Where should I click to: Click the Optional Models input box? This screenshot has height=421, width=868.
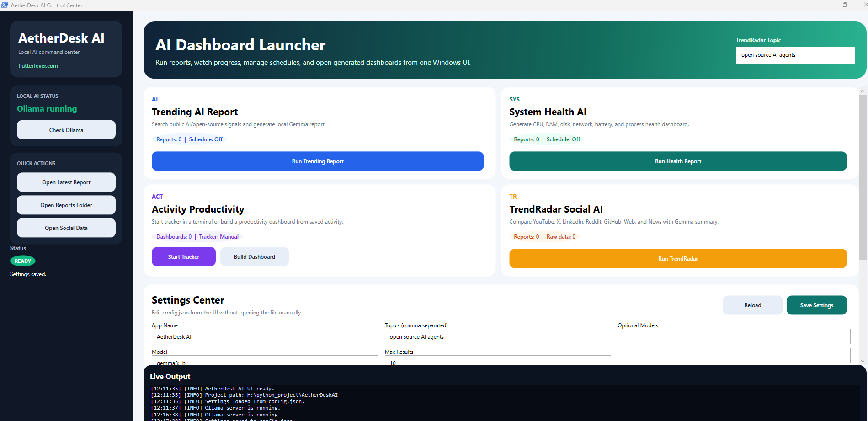tap(734, 336)
